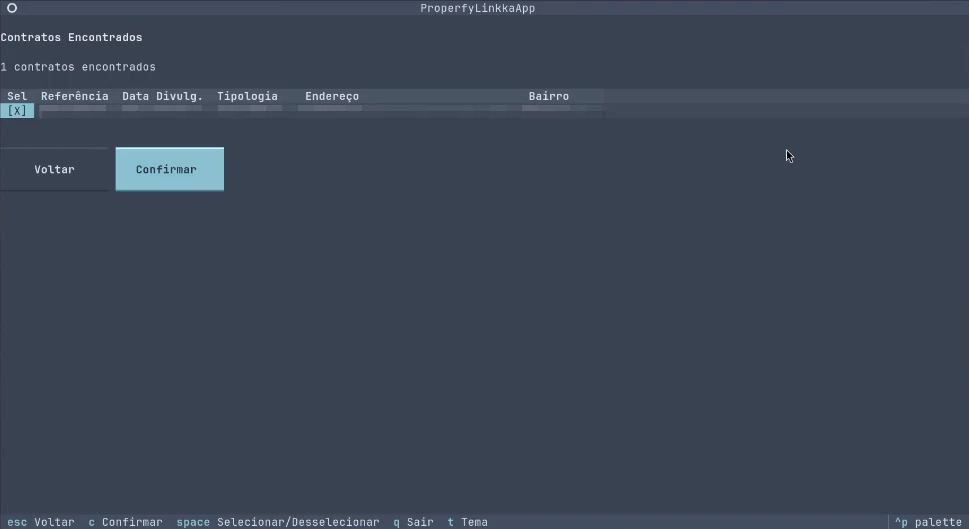Click q Sair in the footer

[413, 522]
